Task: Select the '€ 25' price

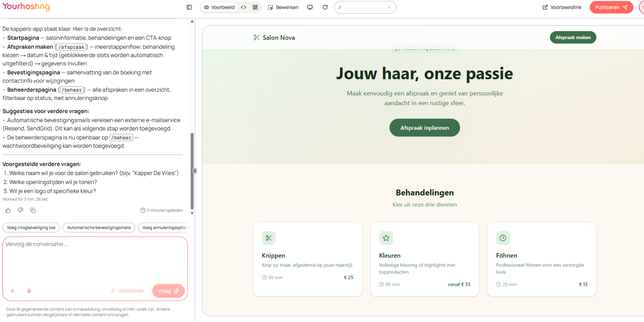Action: click(x=349, y=278)
